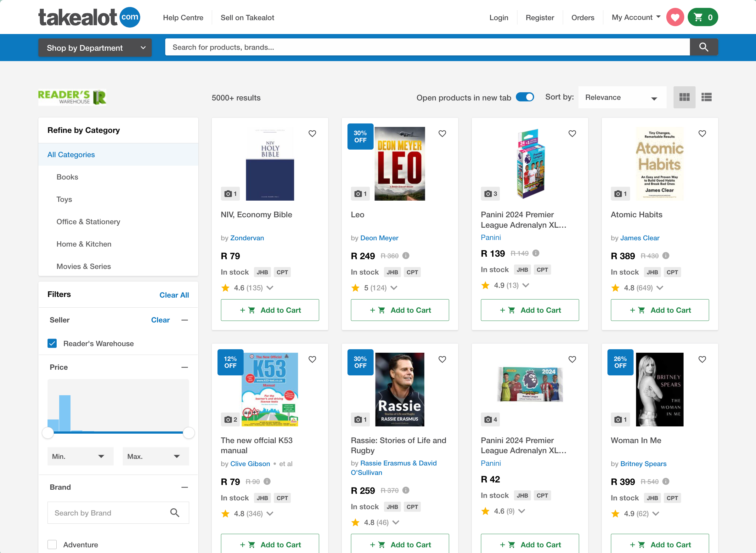756x553 pixels.
Task: Open the Help Centre menu link
Action: pos(183,18)
